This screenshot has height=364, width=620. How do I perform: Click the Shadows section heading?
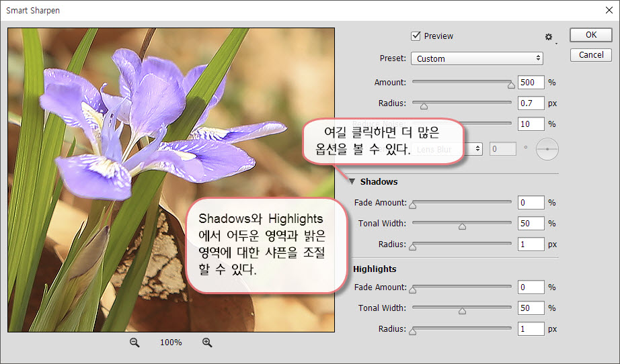[379, 181]
